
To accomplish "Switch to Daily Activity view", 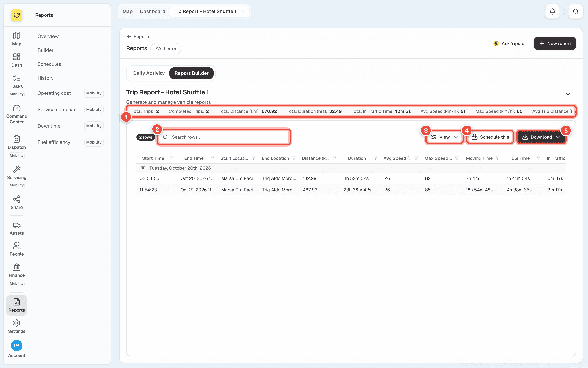I will click(x=149, y=73).
